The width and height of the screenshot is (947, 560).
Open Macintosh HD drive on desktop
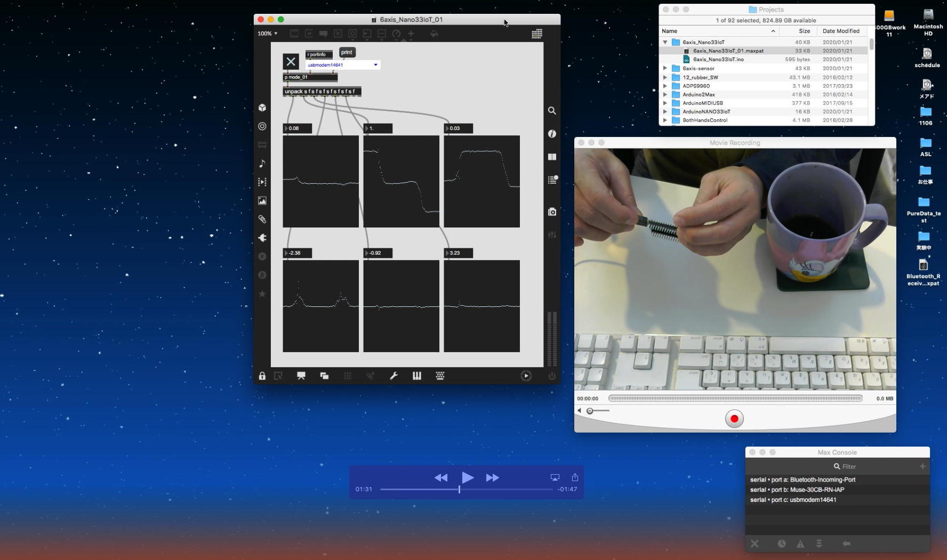pos(928,22)
